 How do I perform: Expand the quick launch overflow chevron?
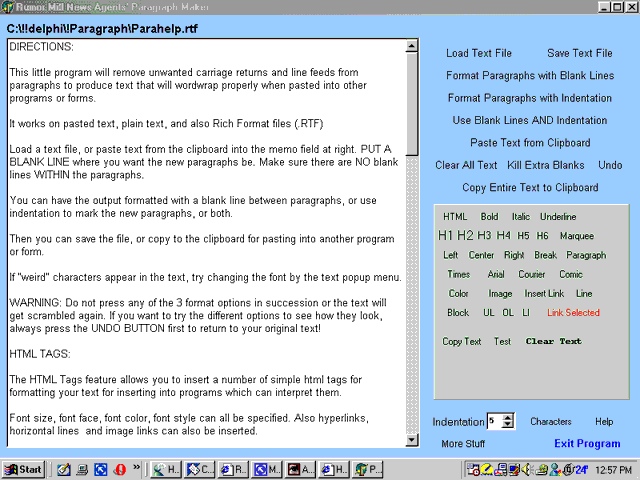(x=136, y=467)
